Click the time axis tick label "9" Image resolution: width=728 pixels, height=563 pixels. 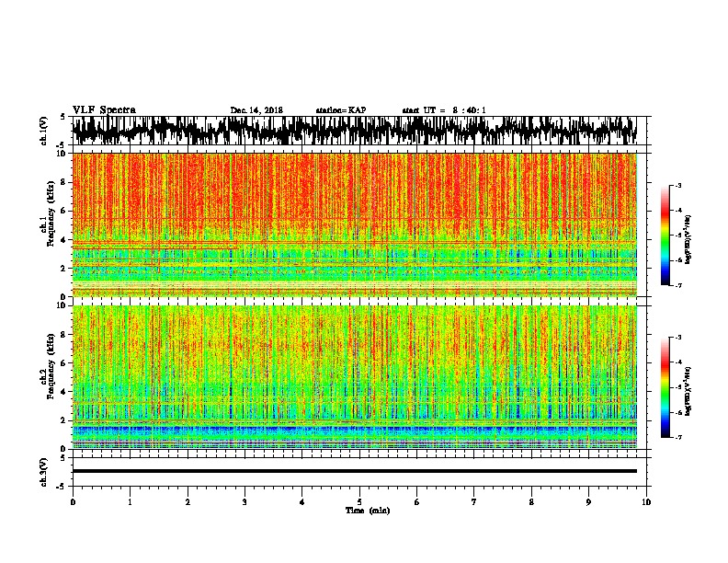tap(588, 502)
